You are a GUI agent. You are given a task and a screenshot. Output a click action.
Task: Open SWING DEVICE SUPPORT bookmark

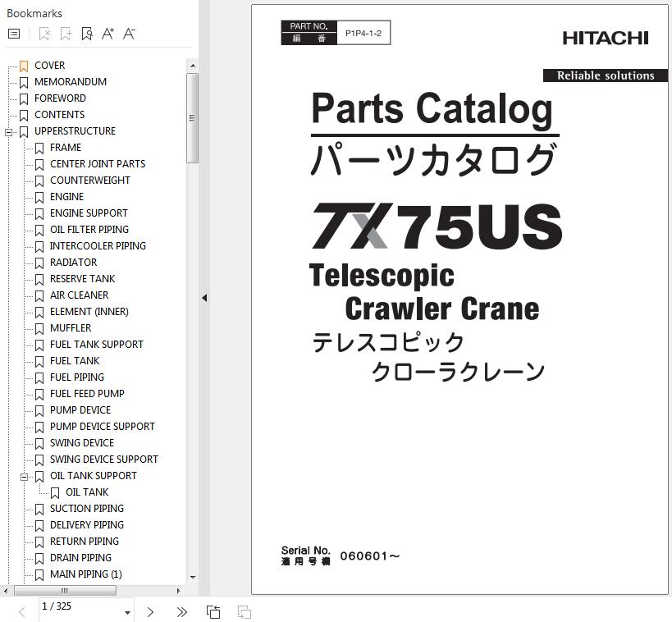[104, 460]
